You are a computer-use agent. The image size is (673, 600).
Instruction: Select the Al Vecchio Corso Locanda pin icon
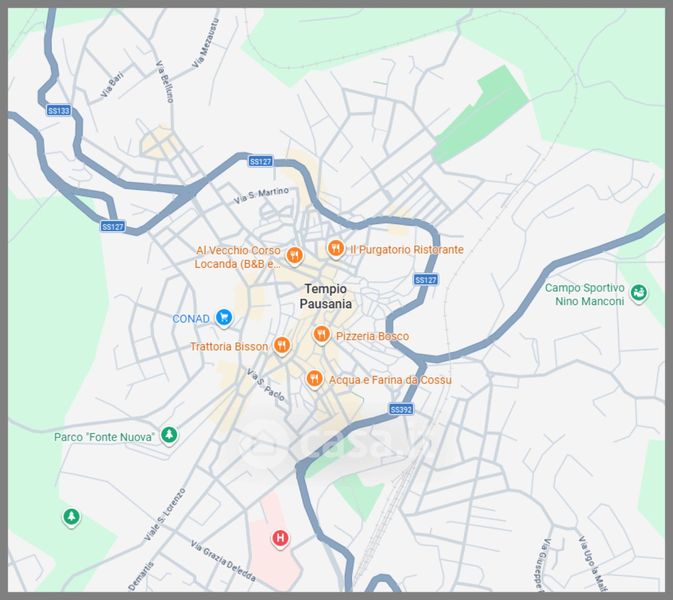click(x=294, y=256)
